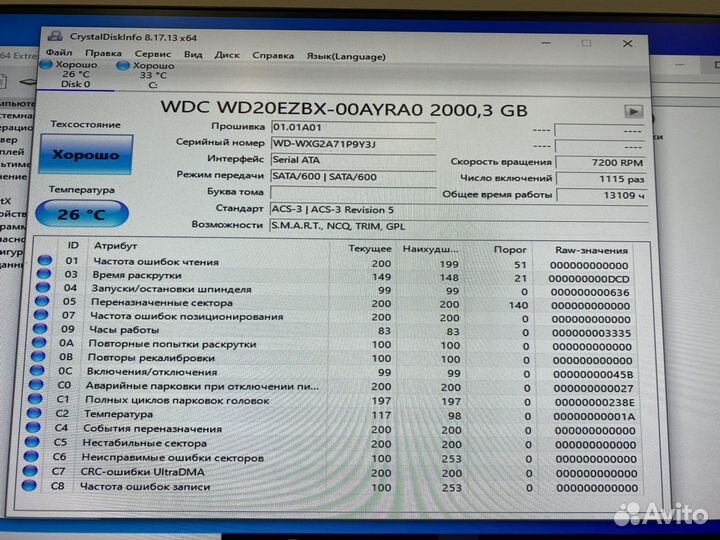Screen dimensions: 720x540
Task: Select the Повторные попытки раскрутки text
Action: [172, 344]
